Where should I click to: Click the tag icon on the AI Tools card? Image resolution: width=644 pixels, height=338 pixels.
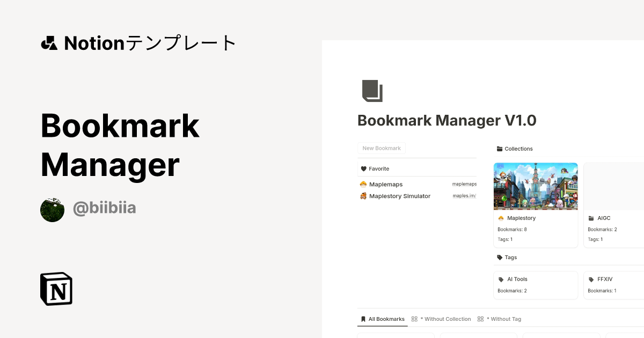[x=501, y=279]
